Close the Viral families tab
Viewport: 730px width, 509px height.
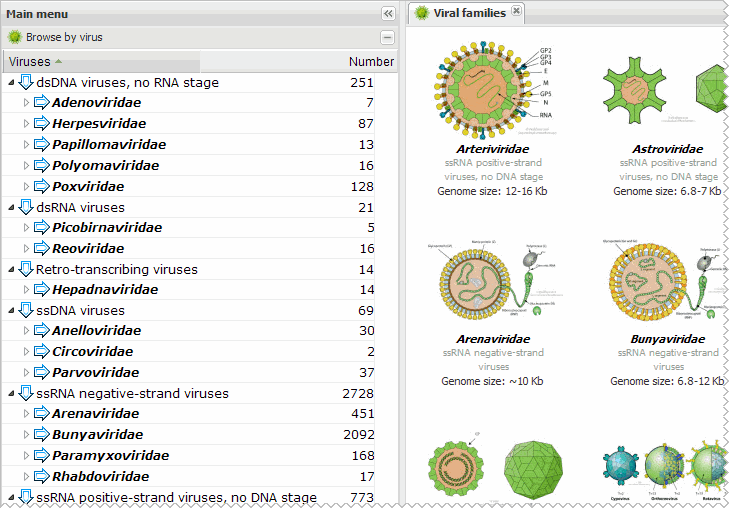(x=516, y=10)
